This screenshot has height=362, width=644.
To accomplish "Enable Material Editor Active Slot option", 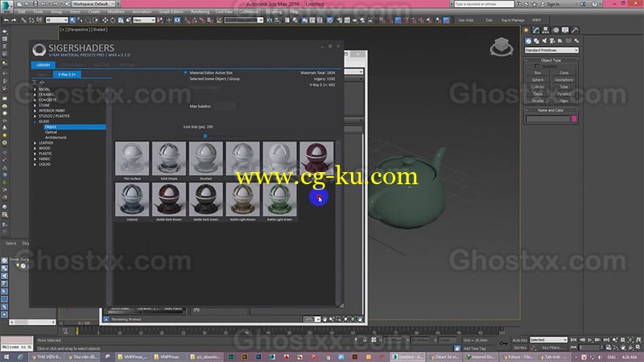I will pyautogui.click(x=186, y=72).
